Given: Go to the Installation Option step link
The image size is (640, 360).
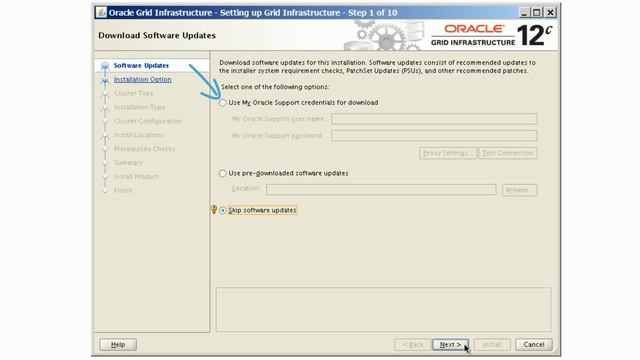Looking at the screenshot, I should tap(142, 79).
